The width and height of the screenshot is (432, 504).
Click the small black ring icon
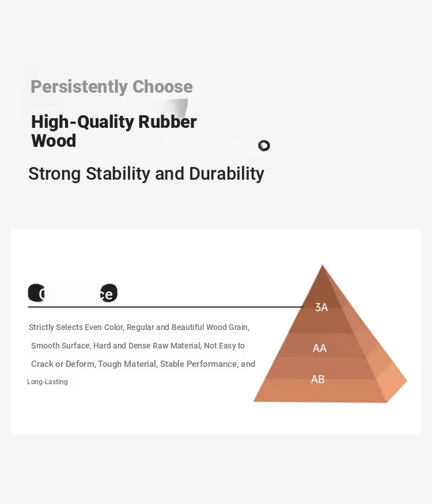[264, 146]
